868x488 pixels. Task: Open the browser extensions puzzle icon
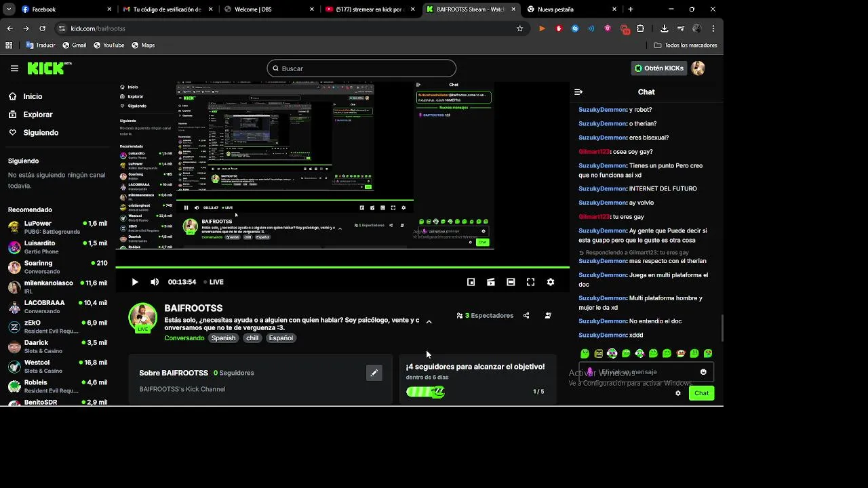coord(640,28)
